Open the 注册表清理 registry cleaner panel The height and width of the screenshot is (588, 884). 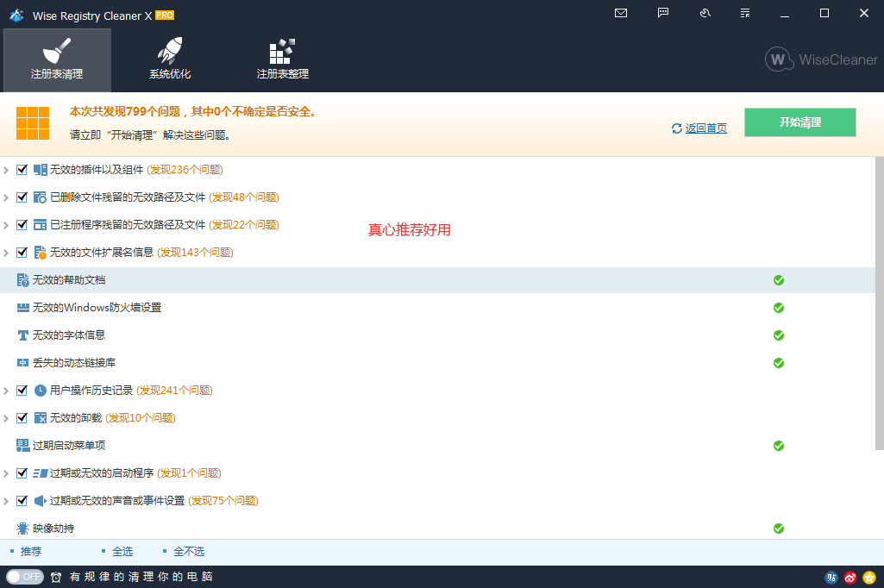coord(56,59)
